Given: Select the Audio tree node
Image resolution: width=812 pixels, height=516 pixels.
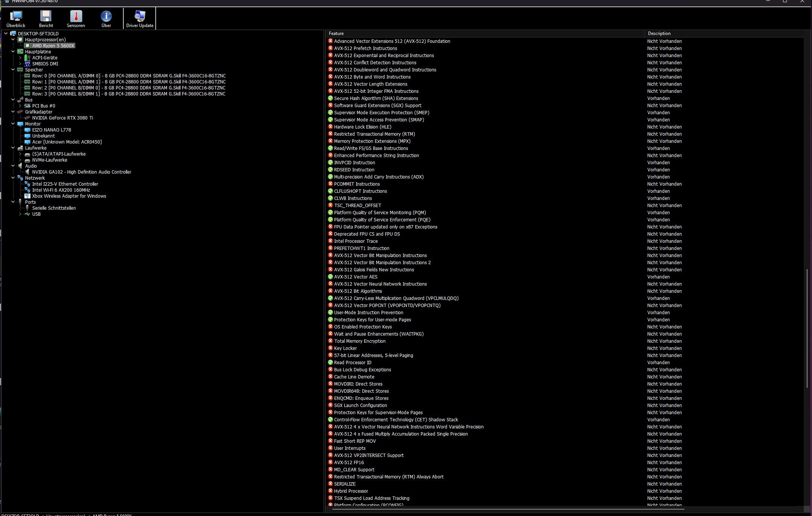Looking at the screenshot, I should [x=31, y=166].
